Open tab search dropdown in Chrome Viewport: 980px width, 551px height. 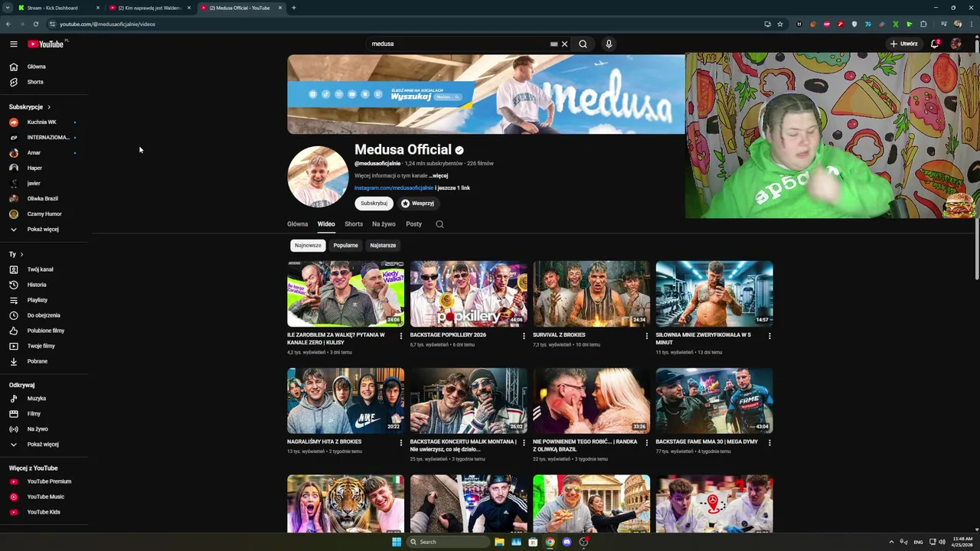[x=8, y=8]
